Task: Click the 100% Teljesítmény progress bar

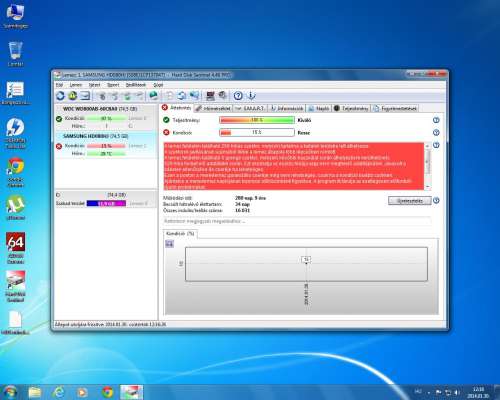Action: pos(257,120)
